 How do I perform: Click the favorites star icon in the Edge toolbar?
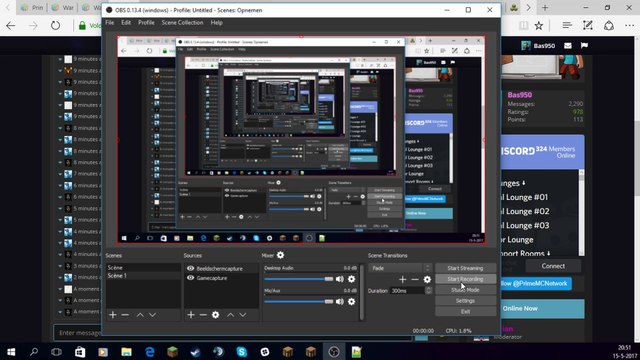(x=539, y=26)
